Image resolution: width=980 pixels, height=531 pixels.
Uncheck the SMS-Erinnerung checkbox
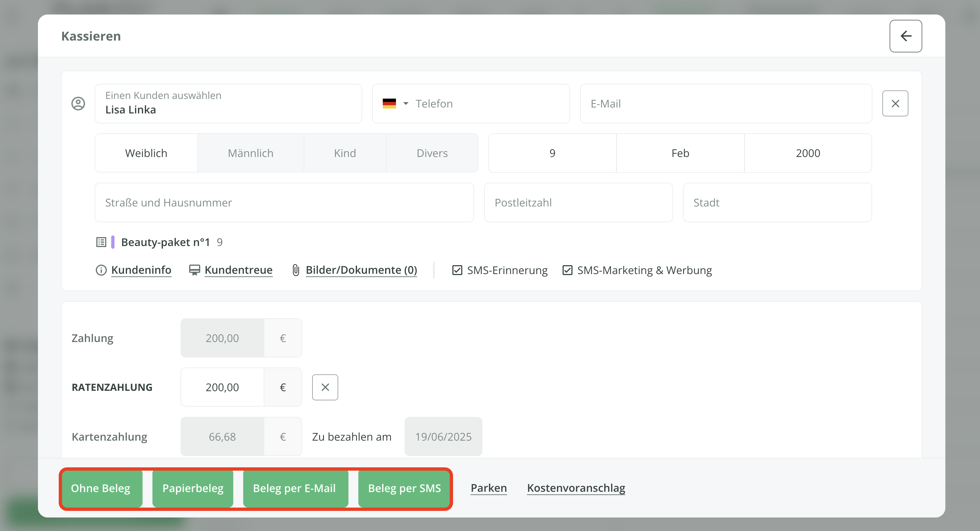457,270
